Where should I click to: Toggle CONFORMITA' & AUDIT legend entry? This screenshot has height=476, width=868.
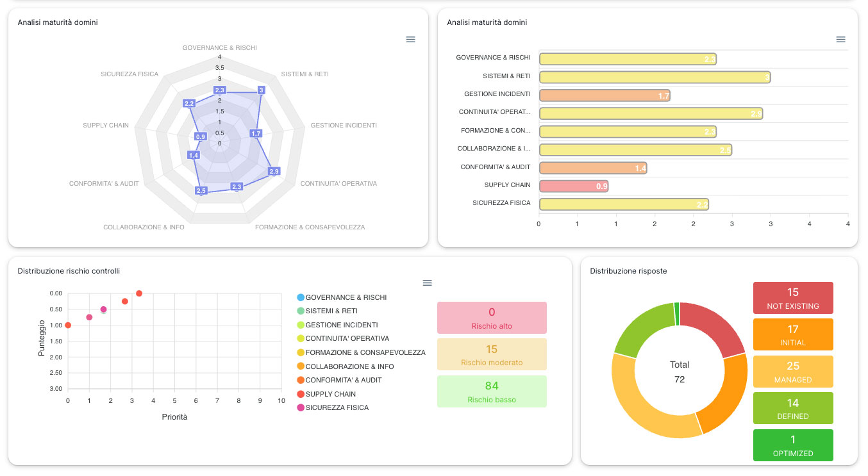point(340,380)
